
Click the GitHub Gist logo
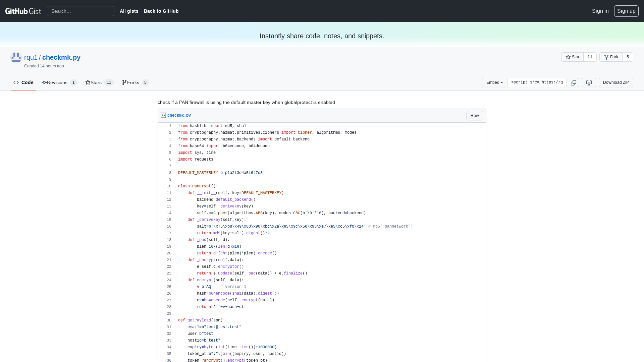[x=23, y=11]
